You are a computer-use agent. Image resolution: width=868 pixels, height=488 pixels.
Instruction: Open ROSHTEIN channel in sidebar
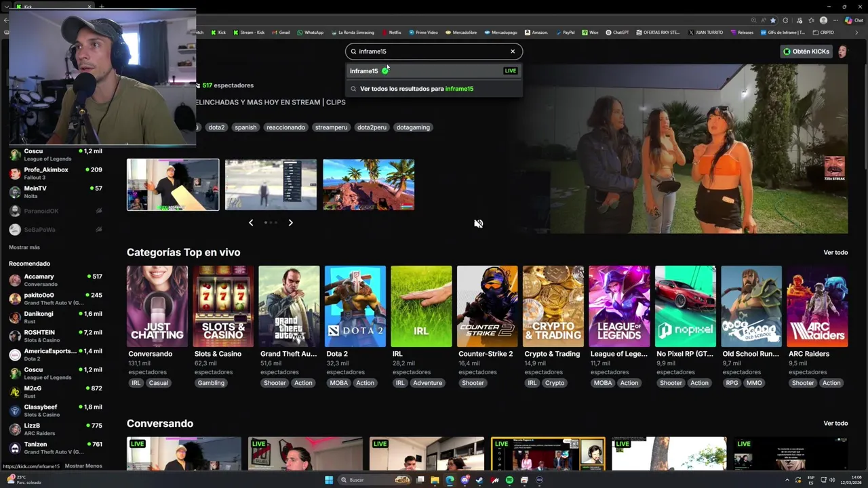(x=56, y=336)
